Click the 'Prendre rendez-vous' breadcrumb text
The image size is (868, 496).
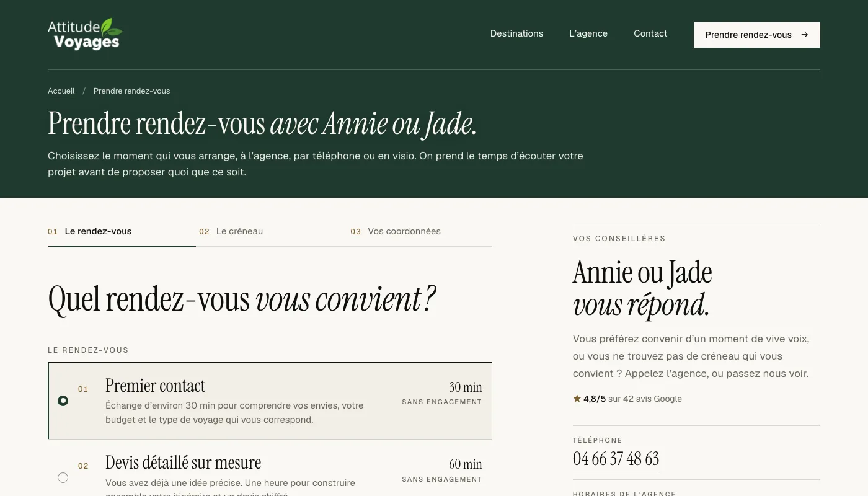point(131,91)
